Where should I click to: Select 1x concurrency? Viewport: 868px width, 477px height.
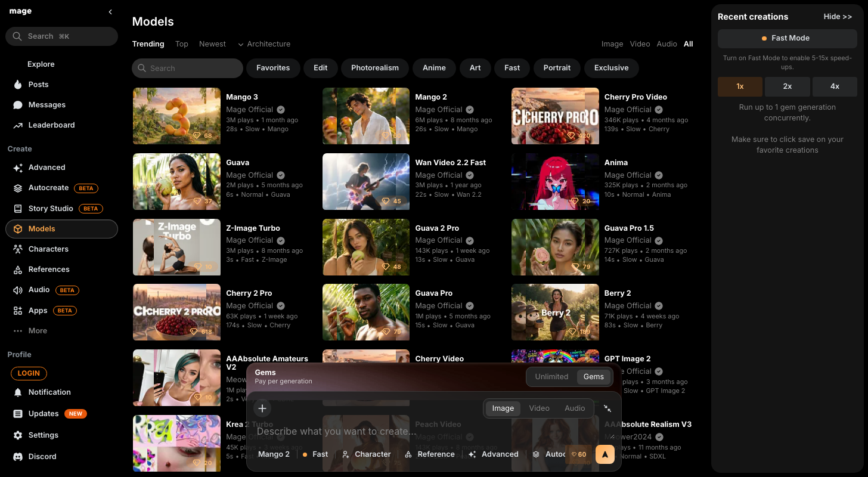(x=740, y=86)
